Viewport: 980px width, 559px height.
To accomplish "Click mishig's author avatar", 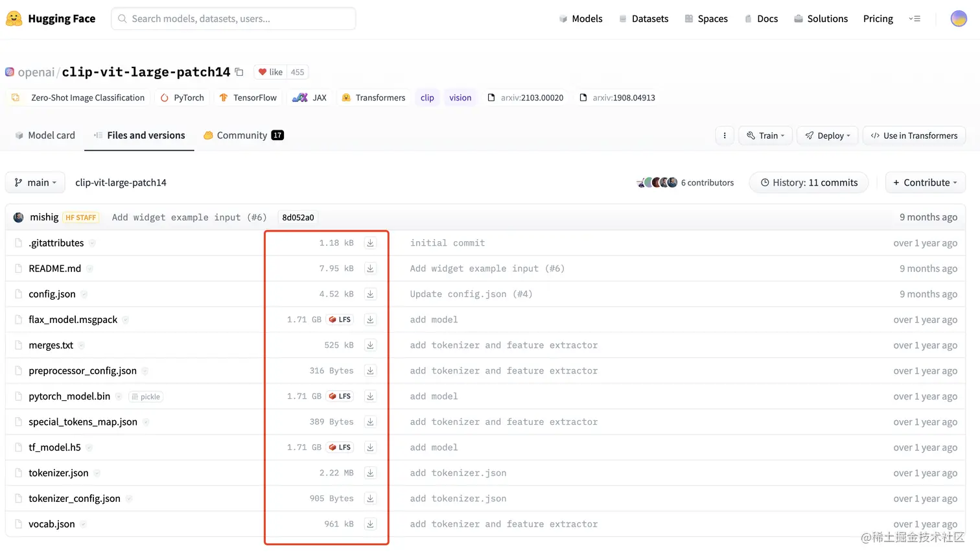I will tap(19, 217).
